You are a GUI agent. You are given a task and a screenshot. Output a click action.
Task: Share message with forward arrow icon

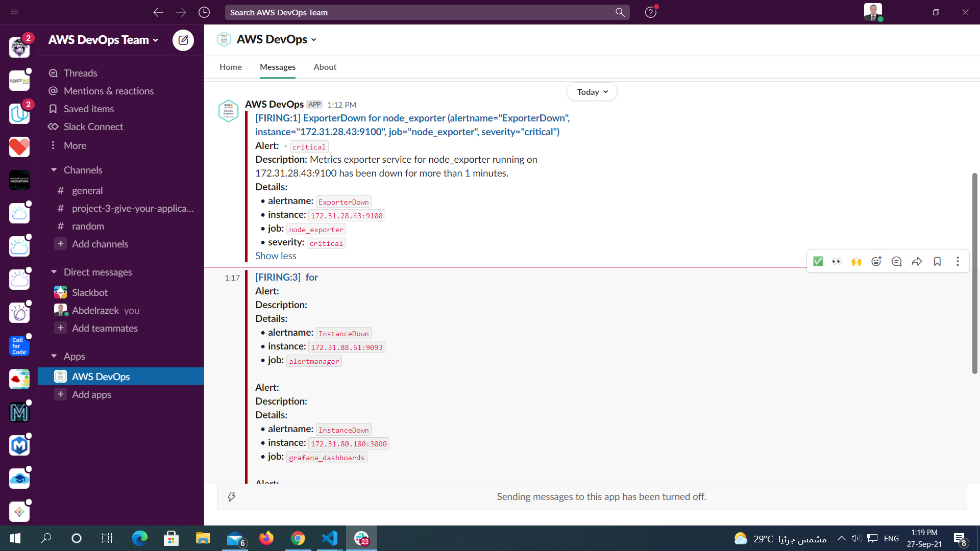(917, 261)
